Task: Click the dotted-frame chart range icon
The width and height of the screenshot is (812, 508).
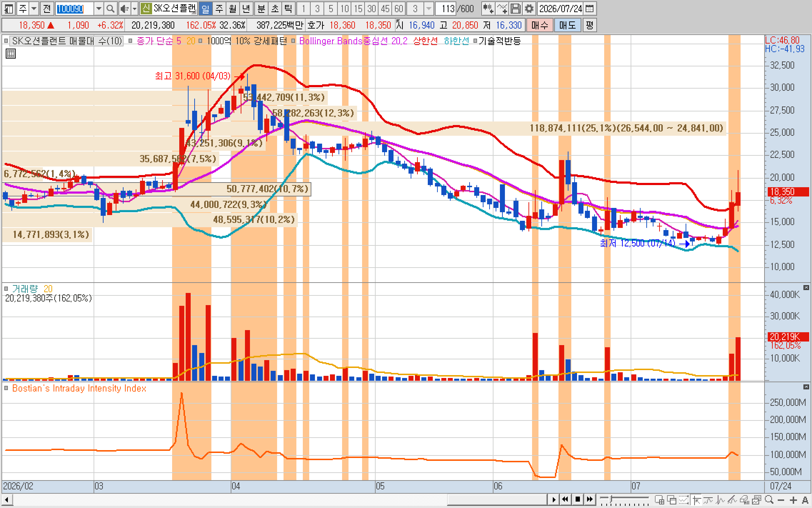Action: tap(684, 499)
